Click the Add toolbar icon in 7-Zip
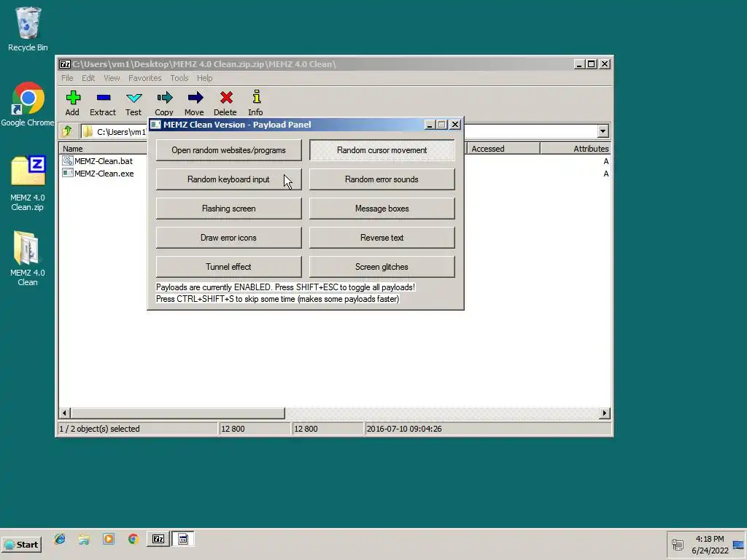The width and height of the screenshot is (747, 560). point(72,98)
